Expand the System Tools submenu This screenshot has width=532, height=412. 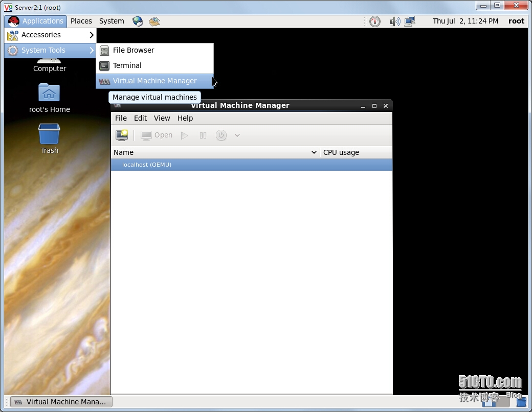click(x=50, y=50)
